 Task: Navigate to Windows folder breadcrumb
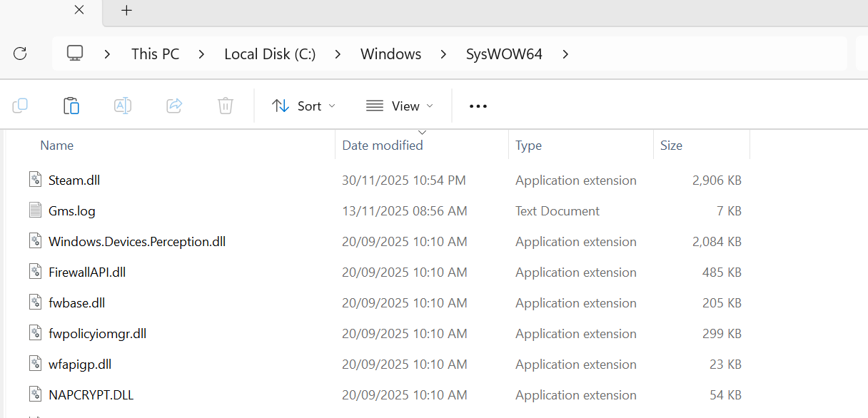[390, 54]
